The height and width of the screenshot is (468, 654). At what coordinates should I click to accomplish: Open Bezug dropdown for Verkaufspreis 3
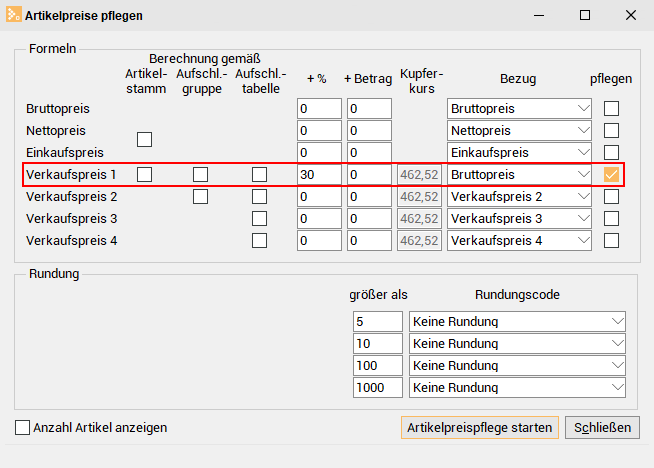pos(519,219)
